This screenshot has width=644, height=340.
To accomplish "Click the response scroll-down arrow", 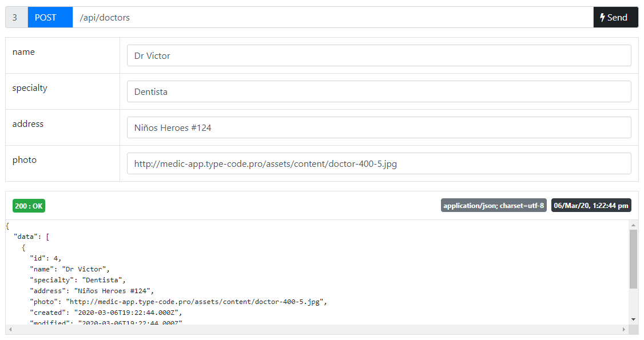I will tap(633, 319).
